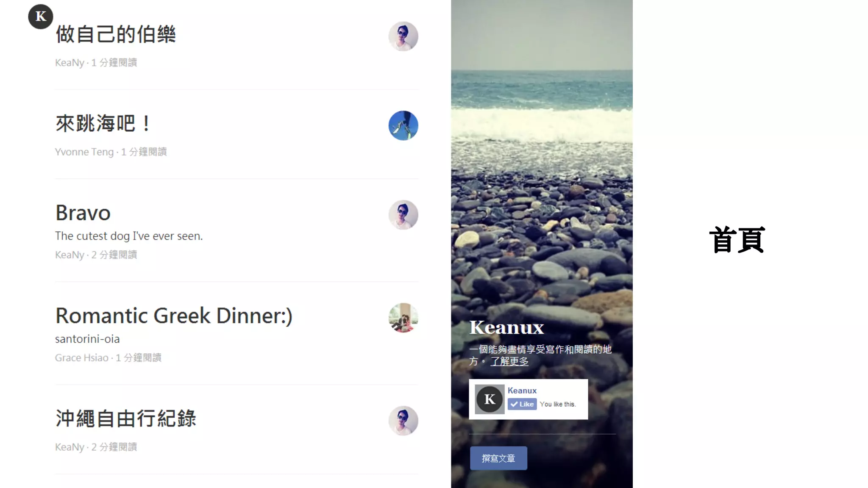Toggle the Facebook Like button
The height and width of the screenshot is (488, 868).
click(x=522, y=404)
